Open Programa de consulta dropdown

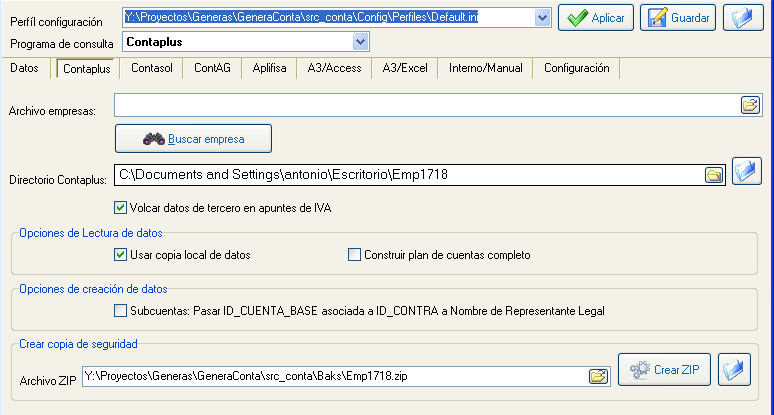(x=360, y=42)
